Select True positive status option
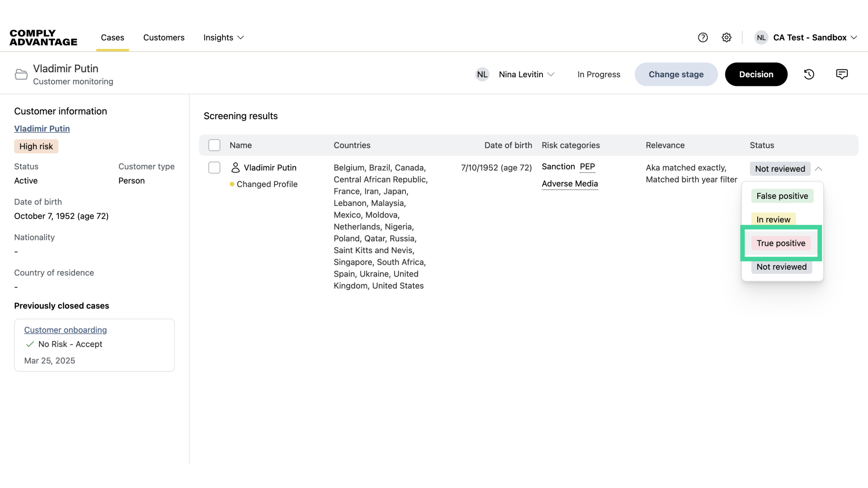 [781, 243]
